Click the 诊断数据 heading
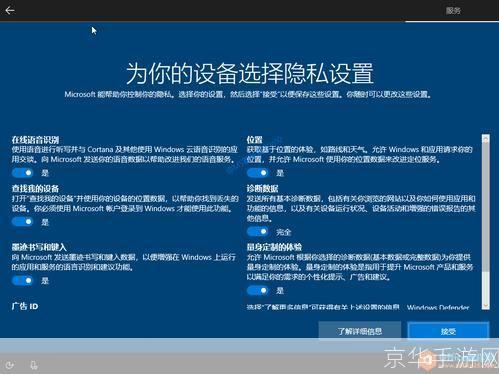499x374 pixels. [x=262, y=189]
